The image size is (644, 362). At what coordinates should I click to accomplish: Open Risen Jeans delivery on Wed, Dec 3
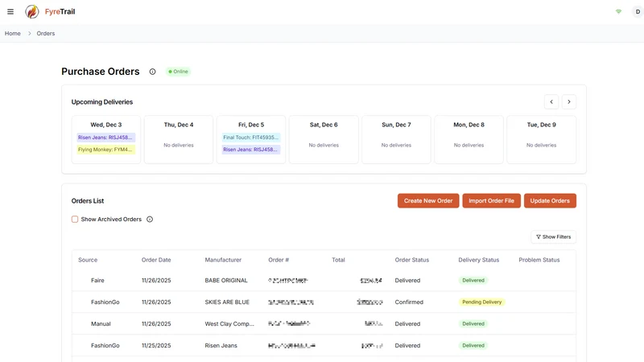[x=105, y=138]
